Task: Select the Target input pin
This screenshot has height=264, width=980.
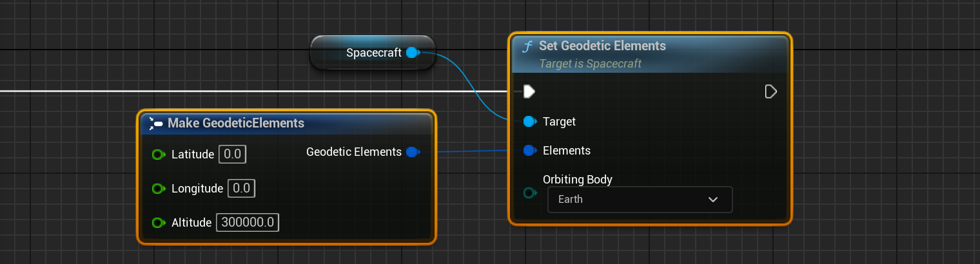Action: [530, 121]
